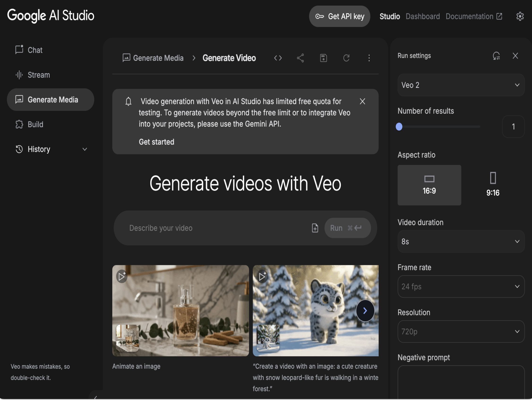Click the next arrow on the examples carousel
The width and height of the screenshot is (532, 400).
click(x=365, y=310)
